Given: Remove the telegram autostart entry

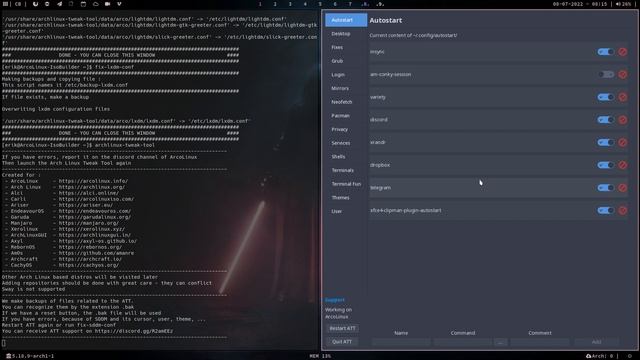Looking at the screenshot, I should [x=622, y=188].
